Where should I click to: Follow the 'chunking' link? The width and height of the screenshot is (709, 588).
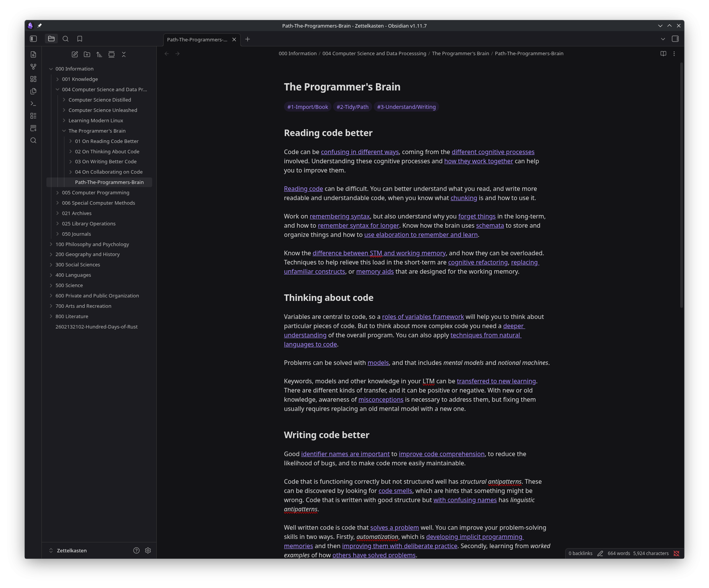point(464,198)
